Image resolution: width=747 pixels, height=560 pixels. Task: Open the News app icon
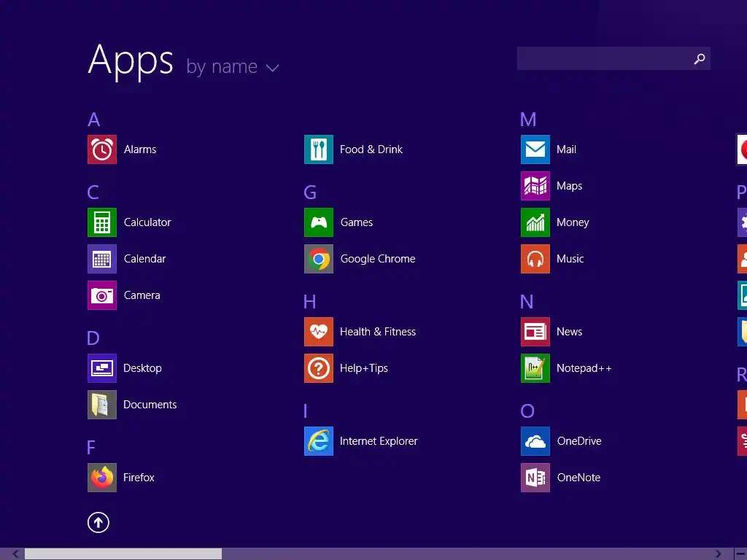[x=535, y=332]
